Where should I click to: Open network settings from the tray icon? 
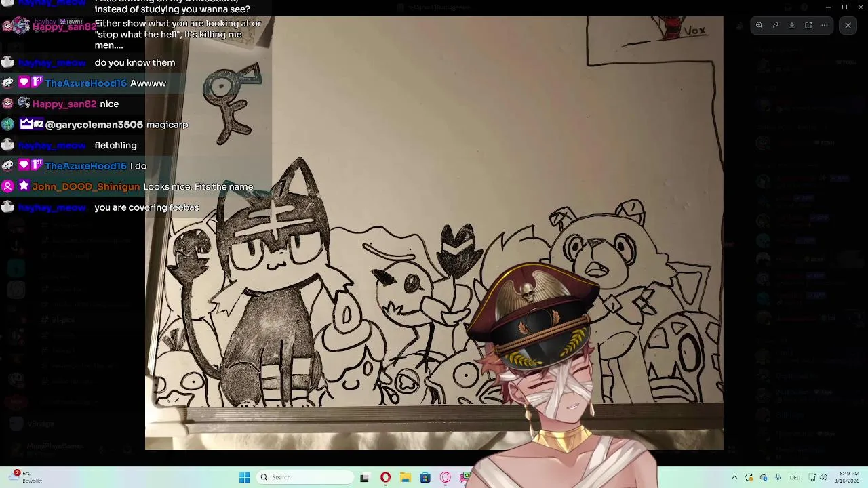pos(812,477)
